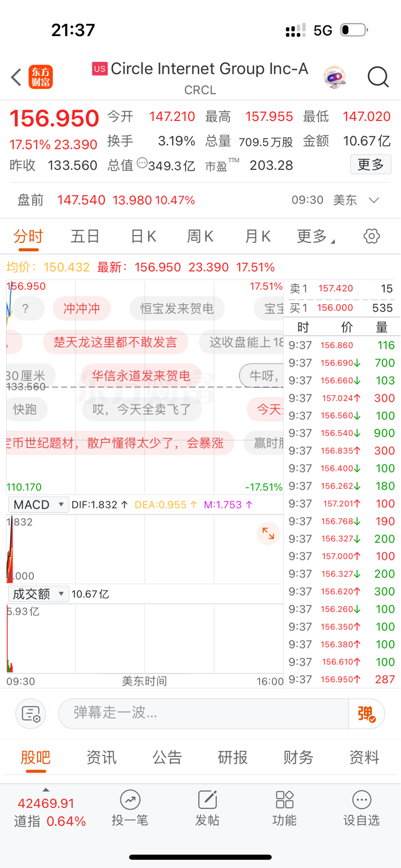401x868 pixels.
Task: Open the 资讯 tab
Action: (x=101, y=757)
